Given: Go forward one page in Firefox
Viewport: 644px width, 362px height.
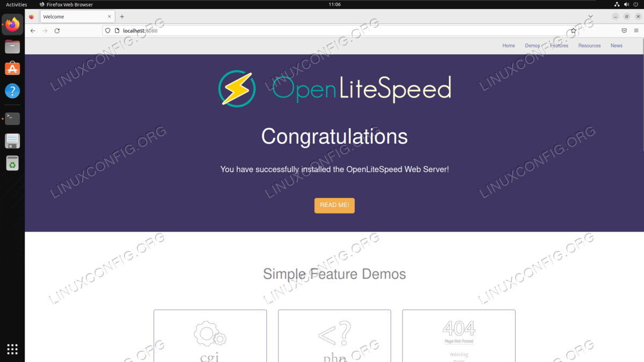Looking at the screenshot, I should click(x=45, y=31).
